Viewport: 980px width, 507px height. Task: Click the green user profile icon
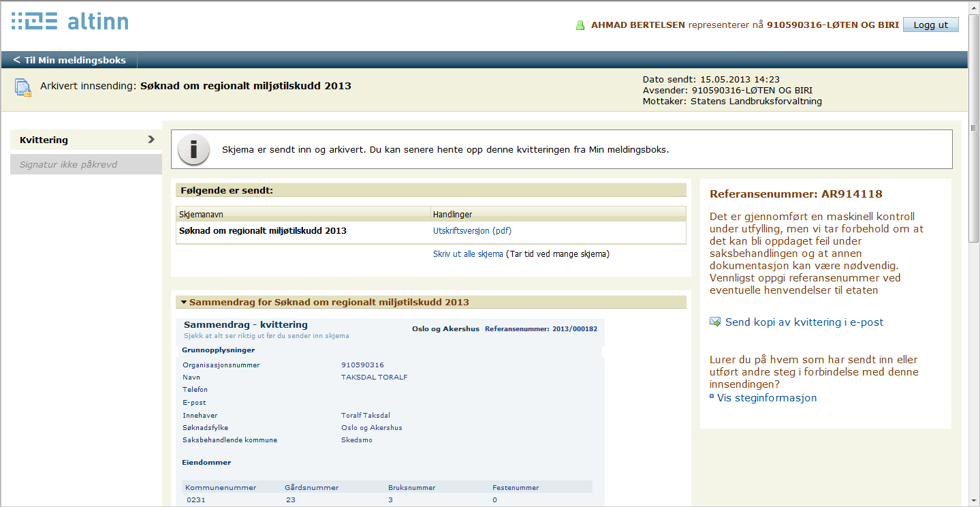click(x=580, y=25)
